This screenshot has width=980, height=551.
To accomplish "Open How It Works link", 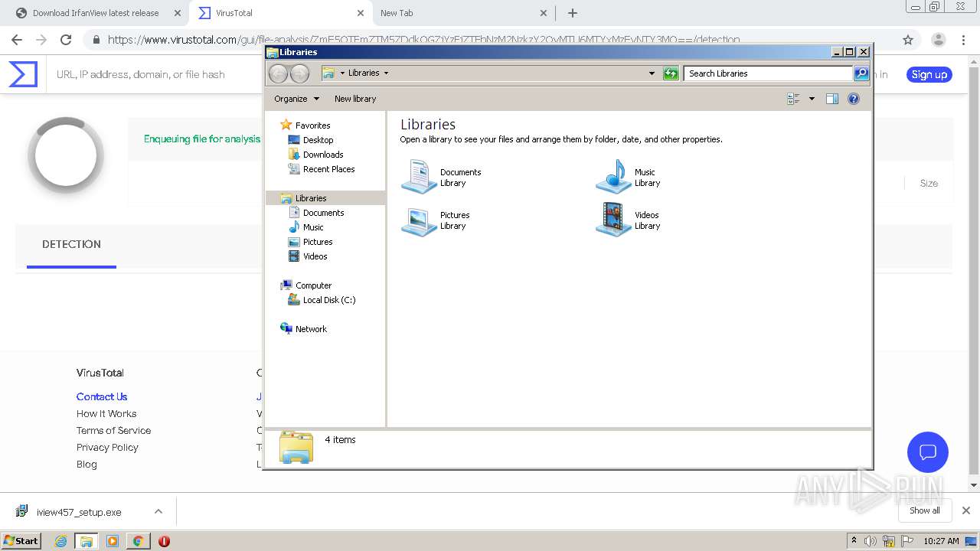I will click(x=106, y=413).
